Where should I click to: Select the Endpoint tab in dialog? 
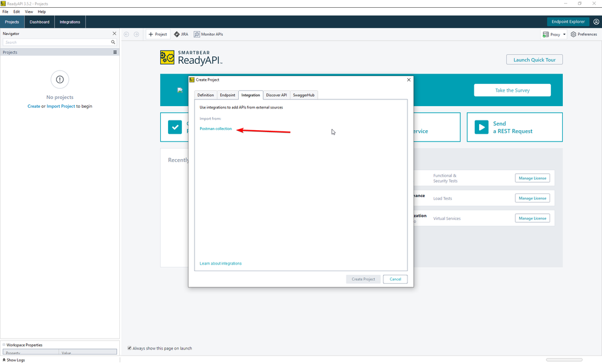(x=227, y=95)
